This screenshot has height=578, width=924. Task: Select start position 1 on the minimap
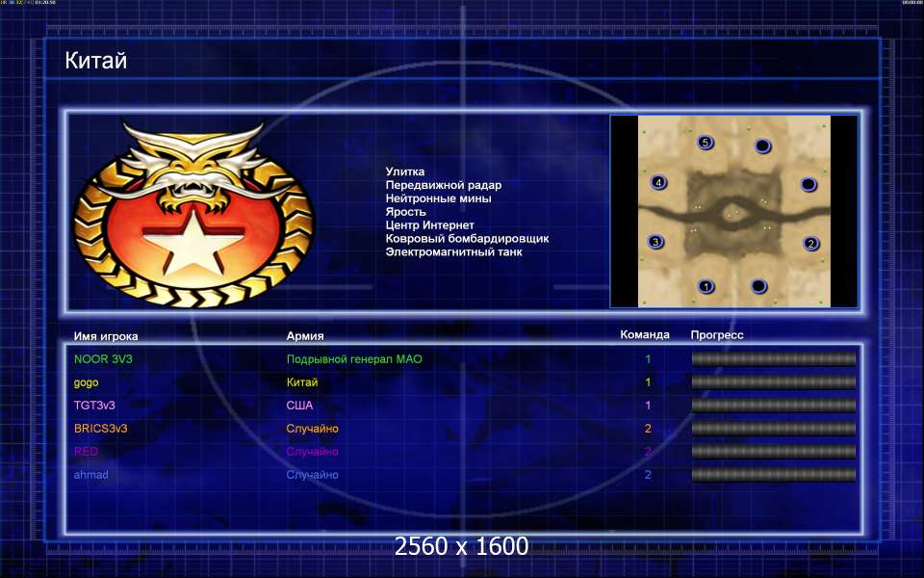pos(706,287)
